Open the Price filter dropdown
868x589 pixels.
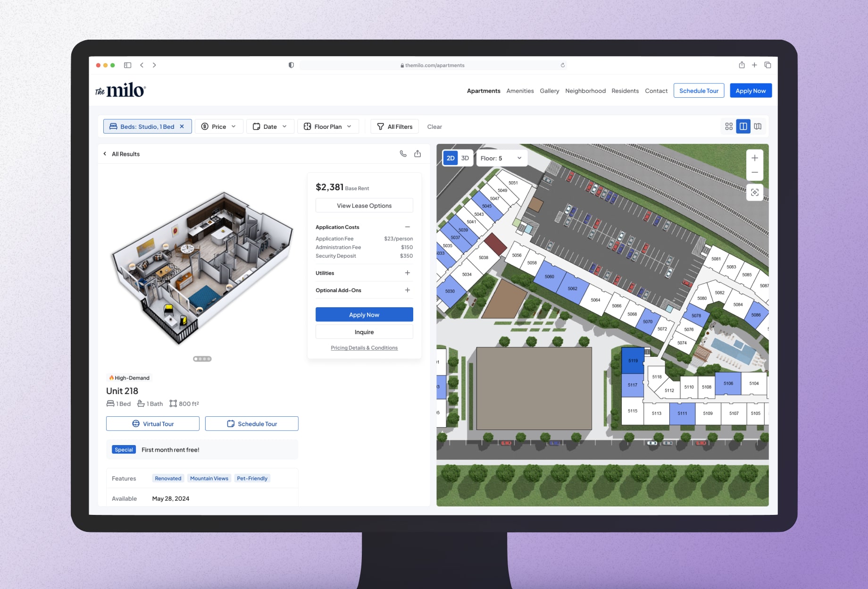tap(219, 126)
